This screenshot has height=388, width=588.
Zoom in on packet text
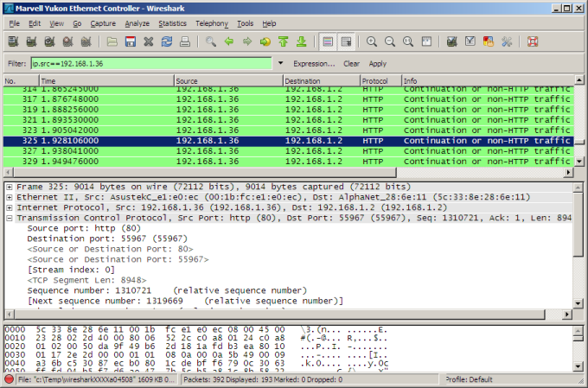tap(372, 41)
